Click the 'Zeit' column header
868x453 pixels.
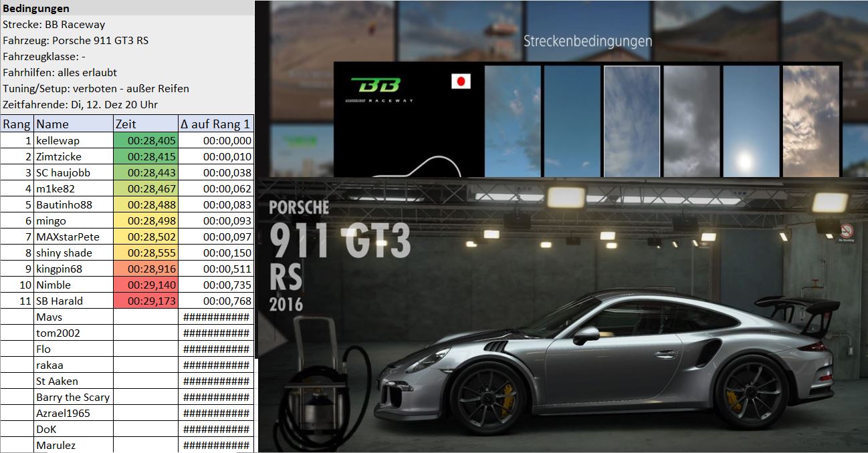click(x=146, y=124)
